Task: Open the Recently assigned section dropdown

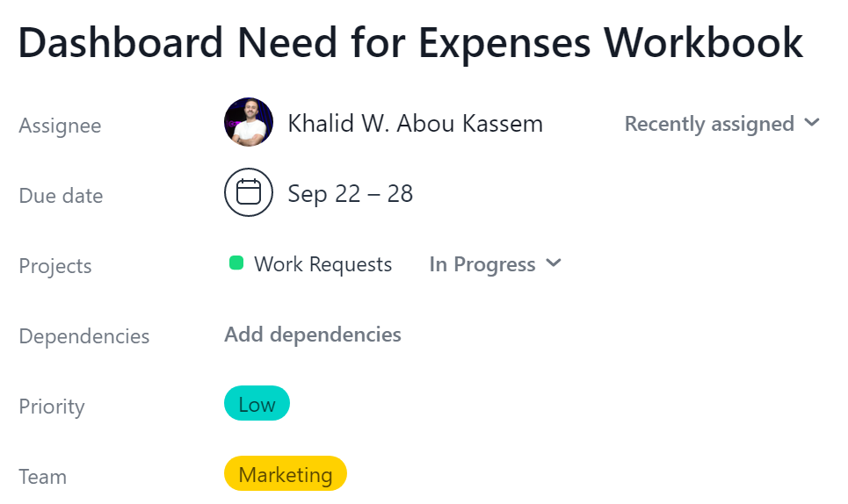Action: 722,124
